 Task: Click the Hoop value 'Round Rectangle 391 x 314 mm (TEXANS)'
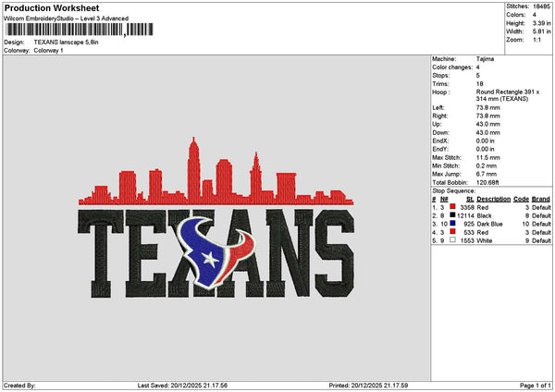click(508, 95)
